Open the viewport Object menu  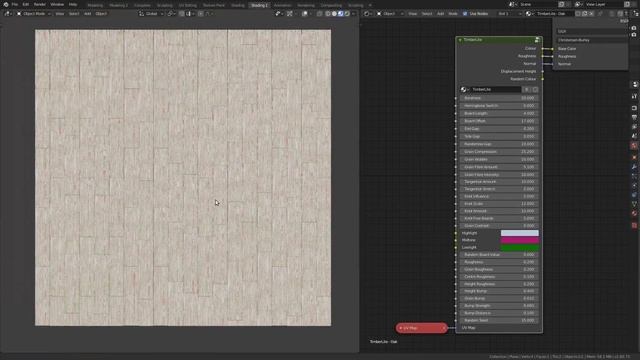point(101,13)
